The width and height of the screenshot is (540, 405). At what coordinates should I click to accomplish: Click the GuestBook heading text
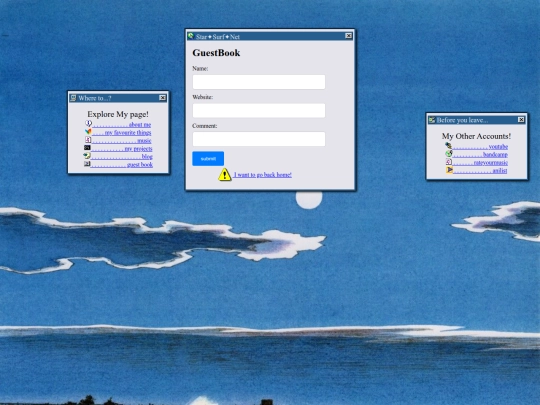[216, 53]
